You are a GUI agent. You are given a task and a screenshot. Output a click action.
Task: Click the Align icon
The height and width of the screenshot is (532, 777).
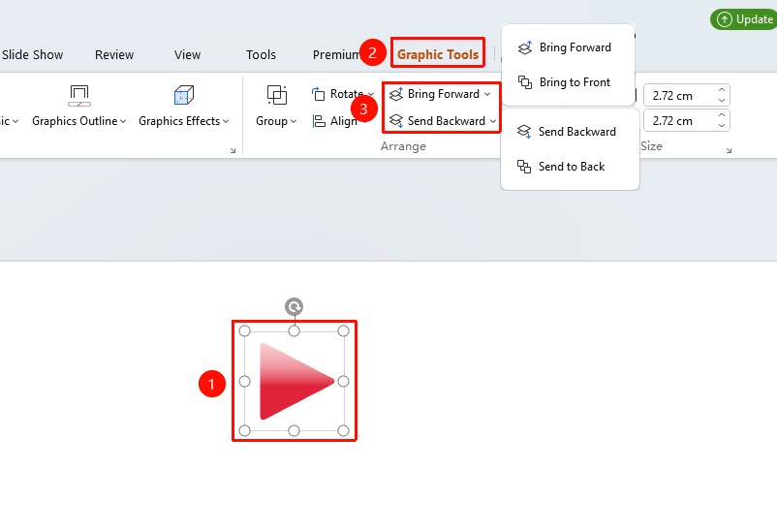(x=319, y=121)
